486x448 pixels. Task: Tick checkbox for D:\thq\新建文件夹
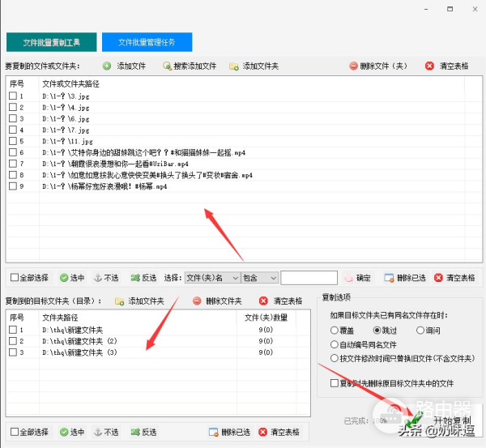click(x=13, y=330)
